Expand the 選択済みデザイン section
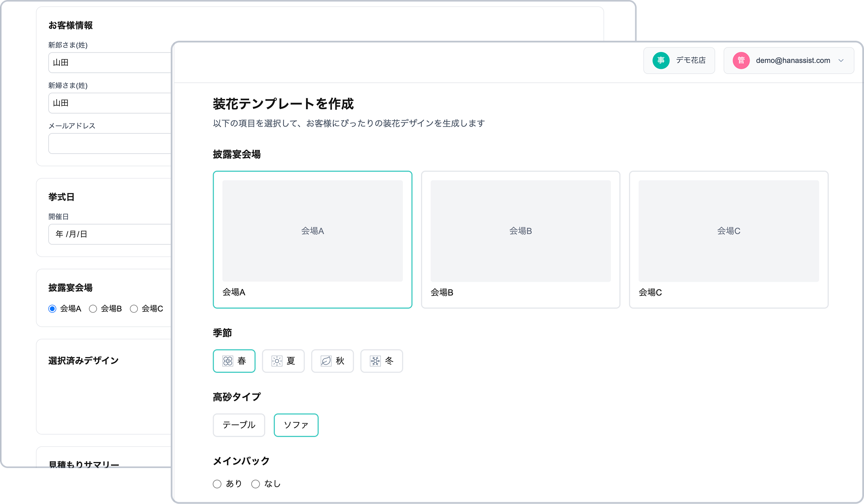 (82, 360)
